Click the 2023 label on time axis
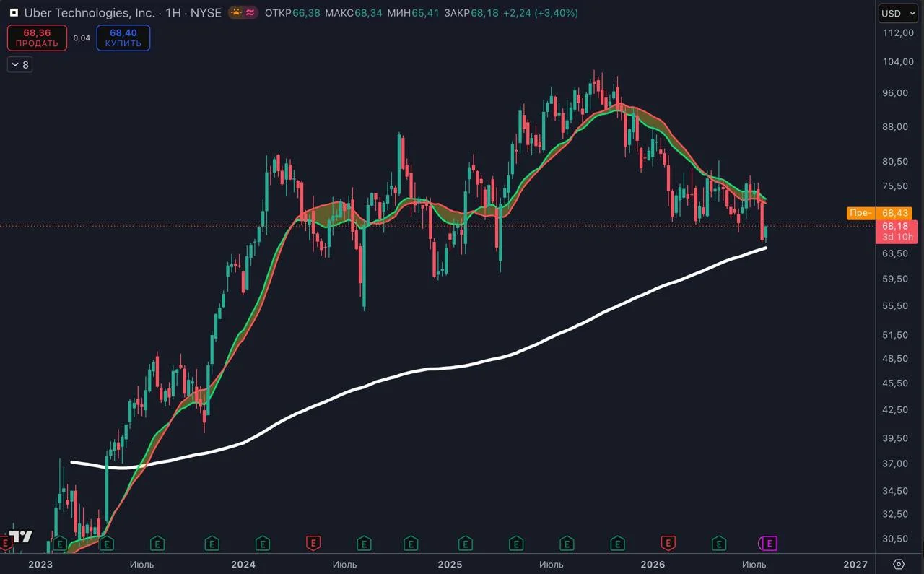The height and width of the screenshot is (574, 924). pyautogui.click(x=40, y=564)
